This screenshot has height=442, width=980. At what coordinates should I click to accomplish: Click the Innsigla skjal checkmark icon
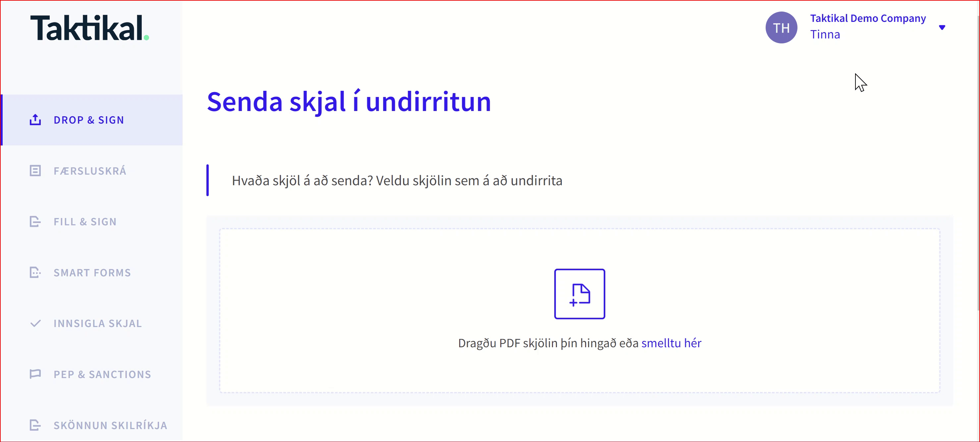click(x=35, y=323)
